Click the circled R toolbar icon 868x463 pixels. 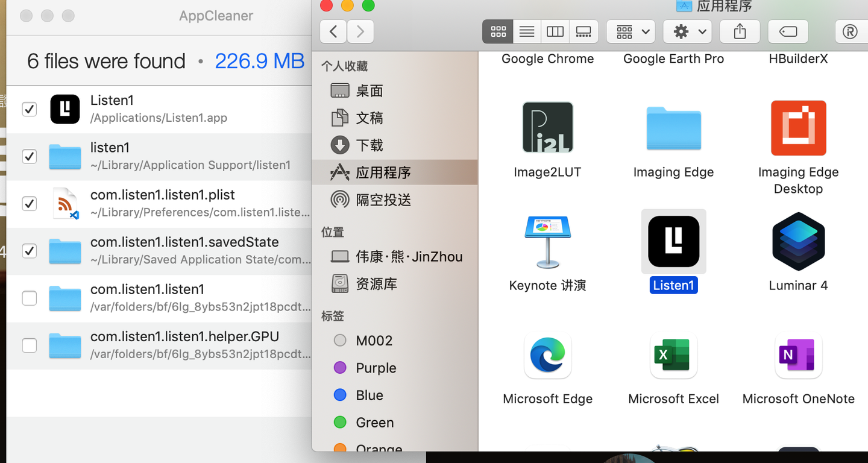(x=850, y=31)
